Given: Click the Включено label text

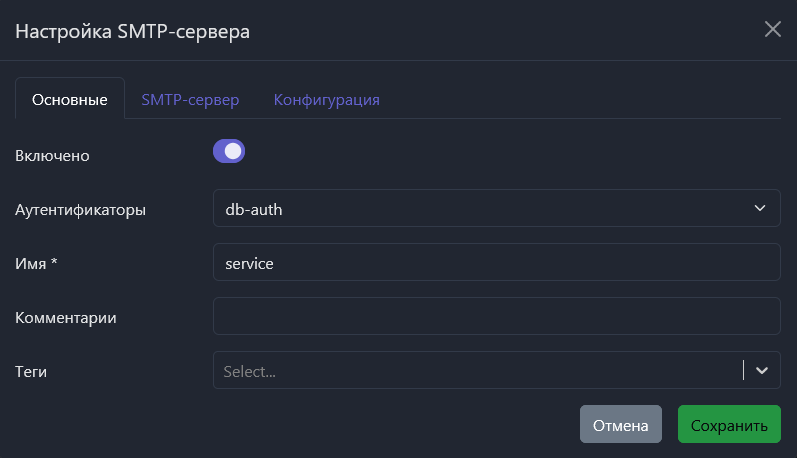Looking at the screenshot, I should (x=53, y=156).
